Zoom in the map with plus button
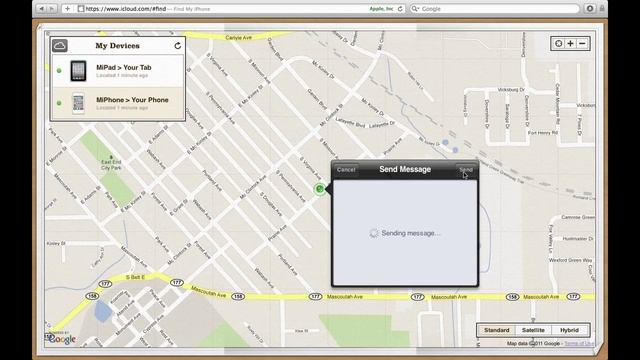The height and width of the screenshot is (360, 640). tap(570, 43)
